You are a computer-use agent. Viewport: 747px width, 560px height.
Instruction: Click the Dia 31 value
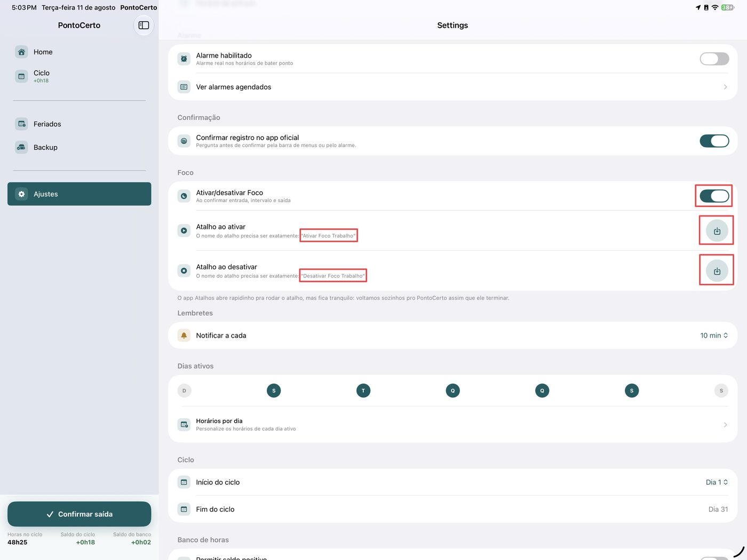[718, 509]
